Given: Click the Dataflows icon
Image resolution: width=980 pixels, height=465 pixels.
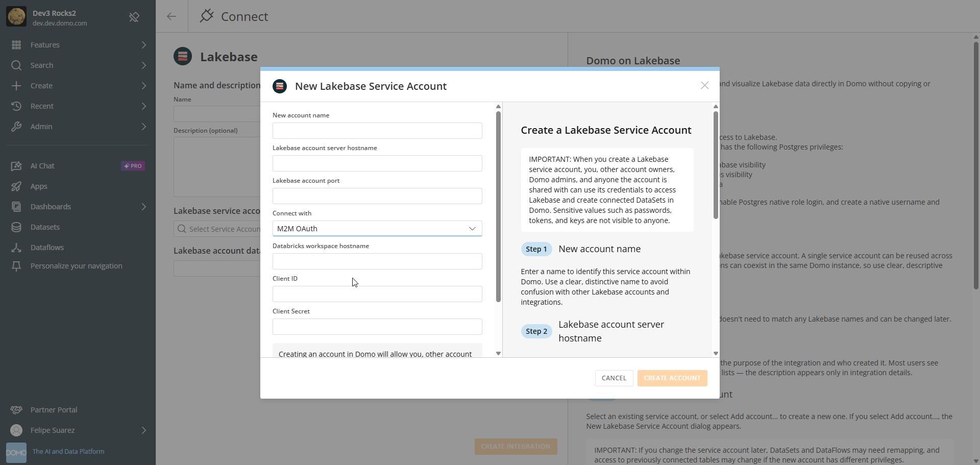Looking at the screenshot, I should click(x=16, y=248).
